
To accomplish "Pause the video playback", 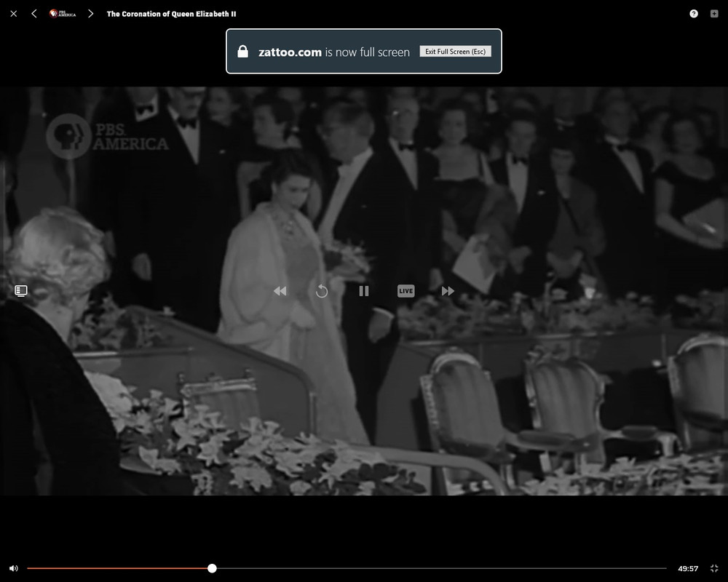I will (364, 291).
